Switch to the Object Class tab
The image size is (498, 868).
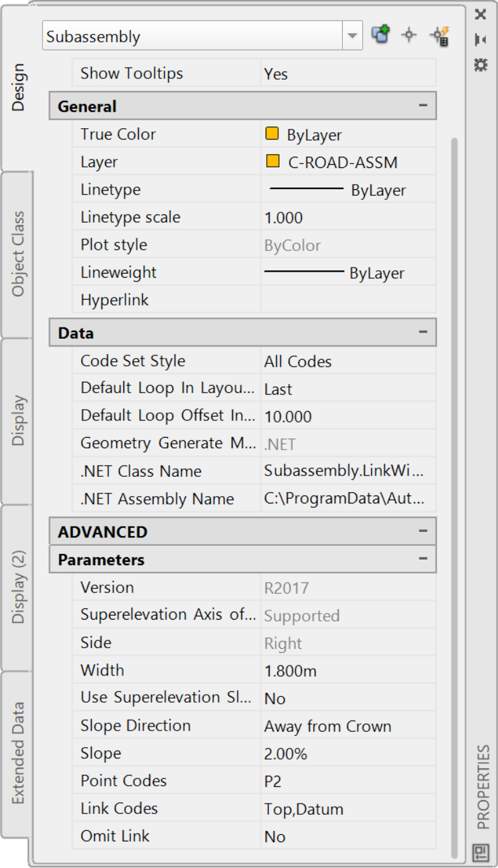click(18, 254)
